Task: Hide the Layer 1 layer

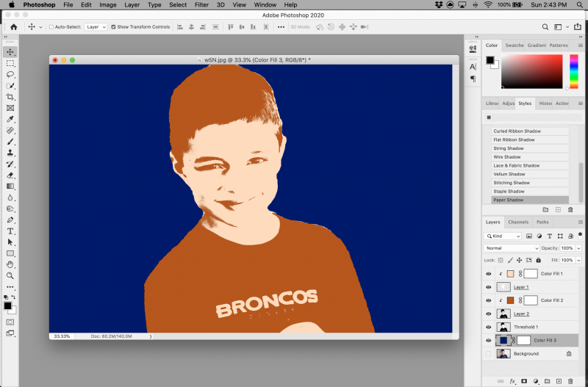Action: point(488,287)
